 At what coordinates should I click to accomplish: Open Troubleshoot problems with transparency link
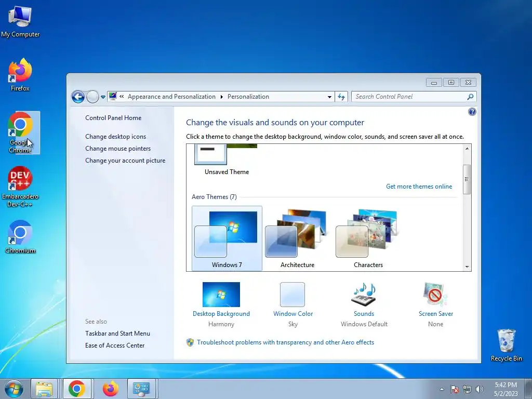pyautogui.click(x=285, y=342)
